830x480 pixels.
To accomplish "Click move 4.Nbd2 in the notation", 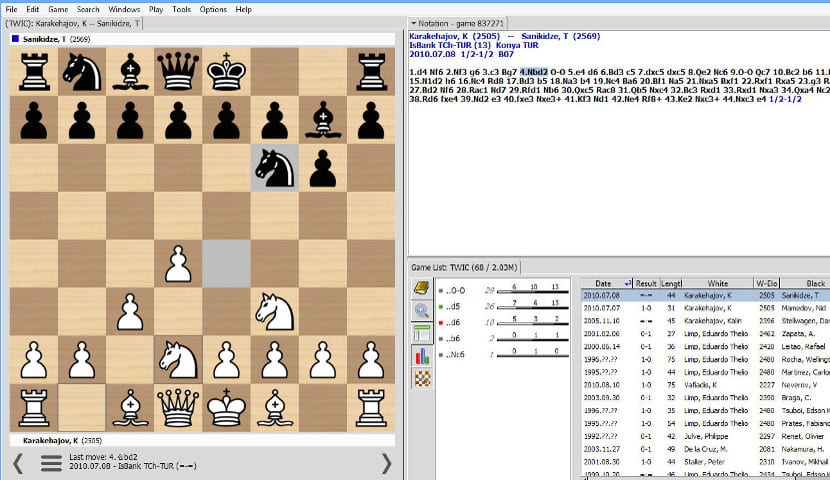I will point(534,72).
